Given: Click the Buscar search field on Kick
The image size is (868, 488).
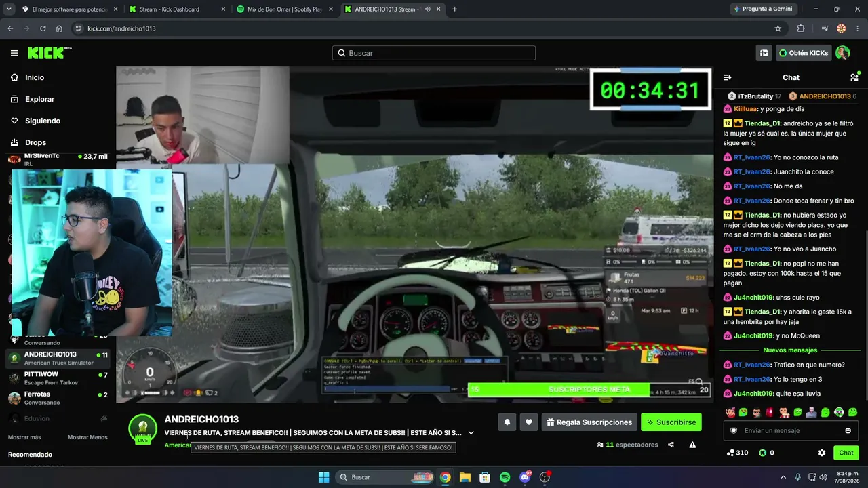Looking at the screenshot, I should point(434,53).
